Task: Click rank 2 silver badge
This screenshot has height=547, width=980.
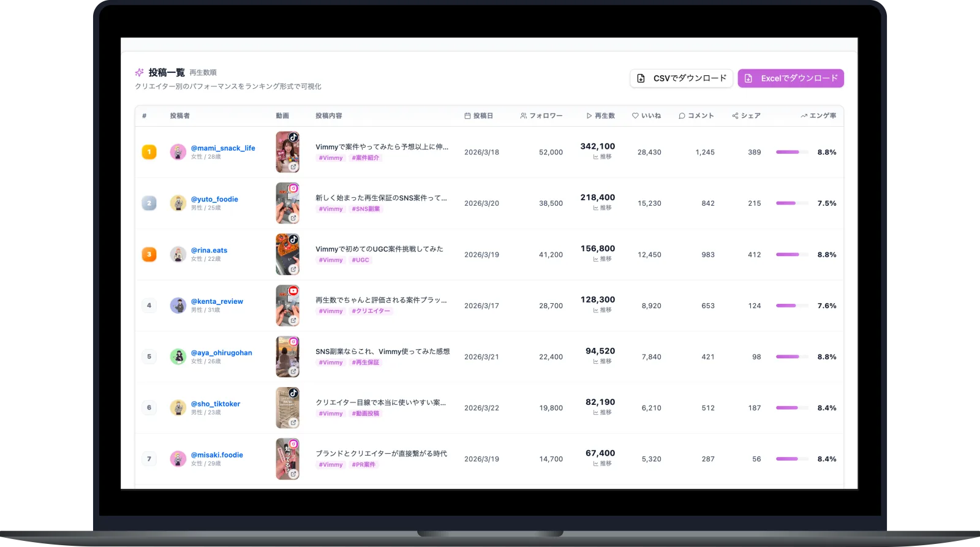Action: click(149, 203)
